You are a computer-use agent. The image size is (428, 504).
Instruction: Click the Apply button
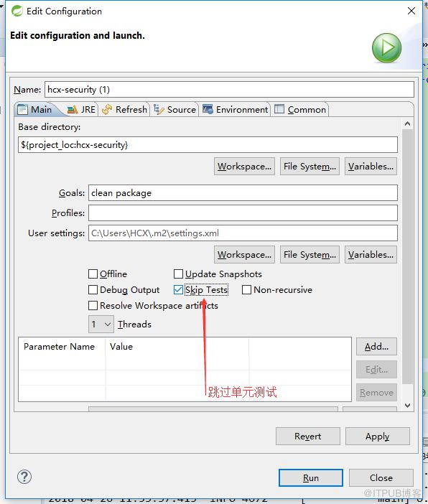click(378, 437)
